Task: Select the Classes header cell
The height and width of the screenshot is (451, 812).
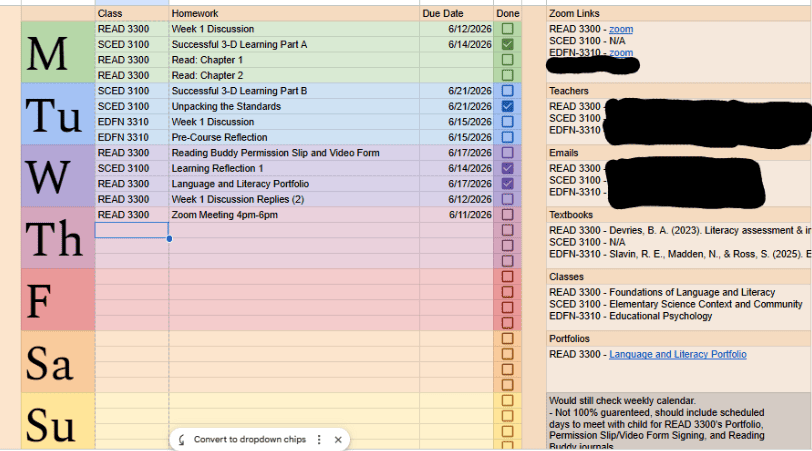Action: click(679, 277)
